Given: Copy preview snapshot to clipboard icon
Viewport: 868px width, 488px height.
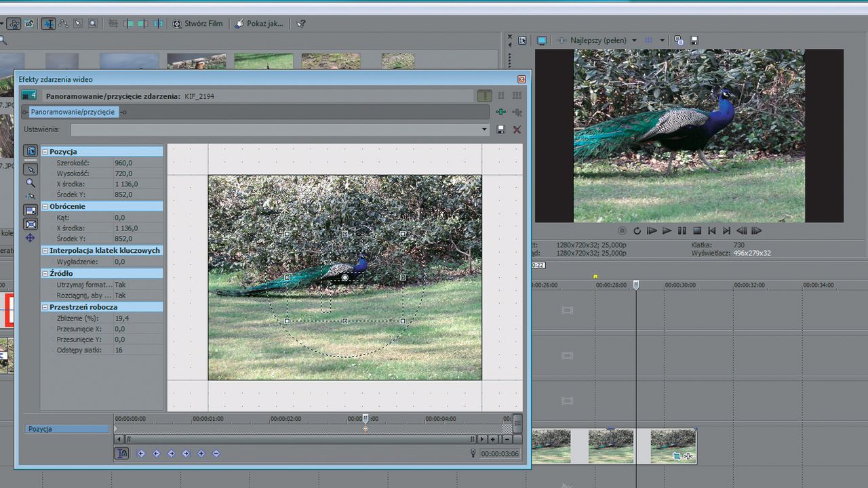Looking at the screenshot, I should click(679, 41).
